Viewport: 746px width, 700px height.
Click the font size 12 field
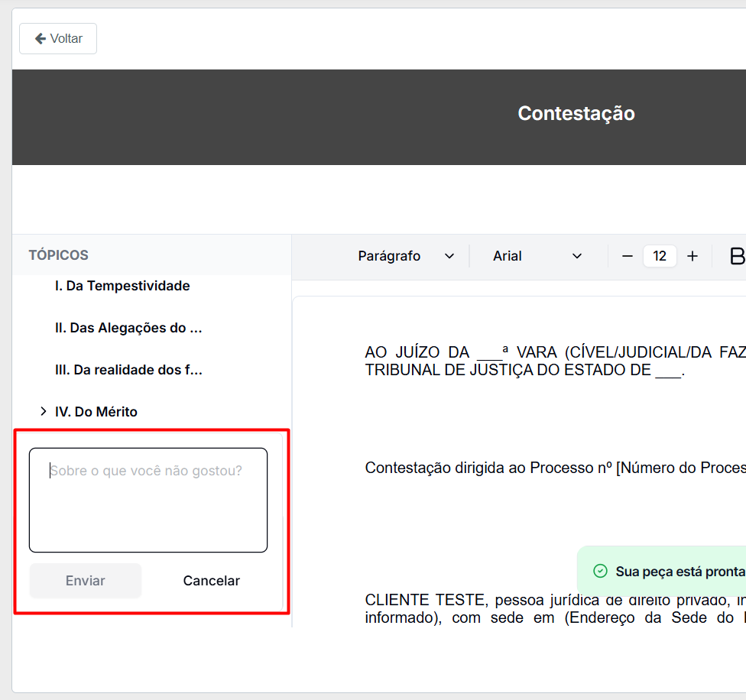660,256
